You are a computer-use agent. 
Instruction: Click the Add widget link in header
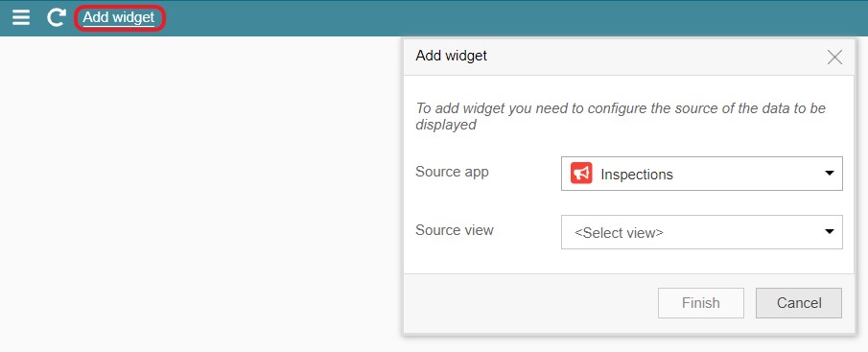tap(119, 17)
